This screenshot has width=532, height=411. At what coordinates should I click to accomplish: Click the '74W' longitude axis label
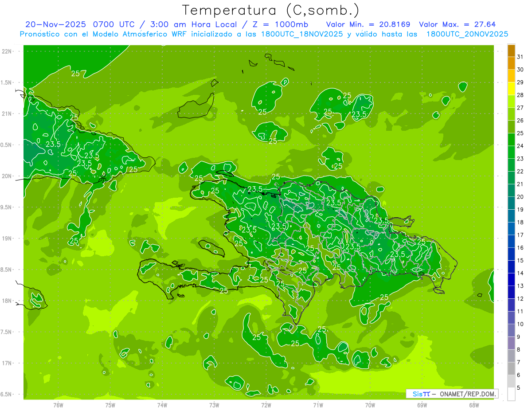162,405
